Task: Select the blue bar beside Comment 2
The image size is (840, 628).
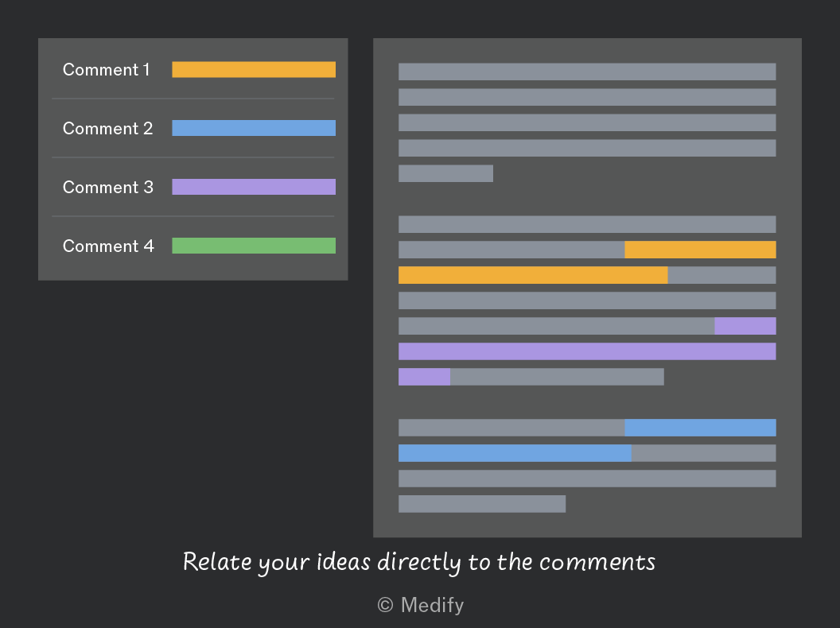Action: tap(254, 128)
